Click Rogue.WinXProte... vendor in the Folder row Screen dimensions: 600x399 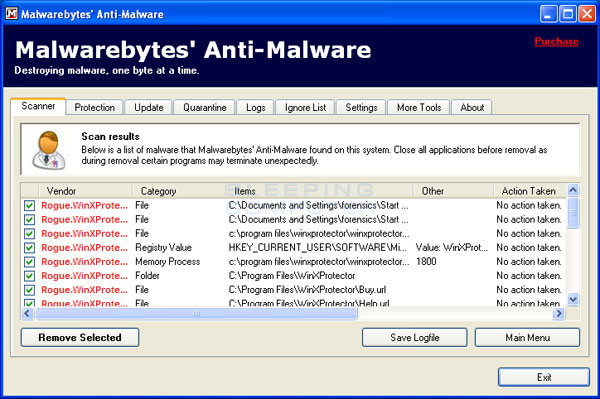pos(85,276)
